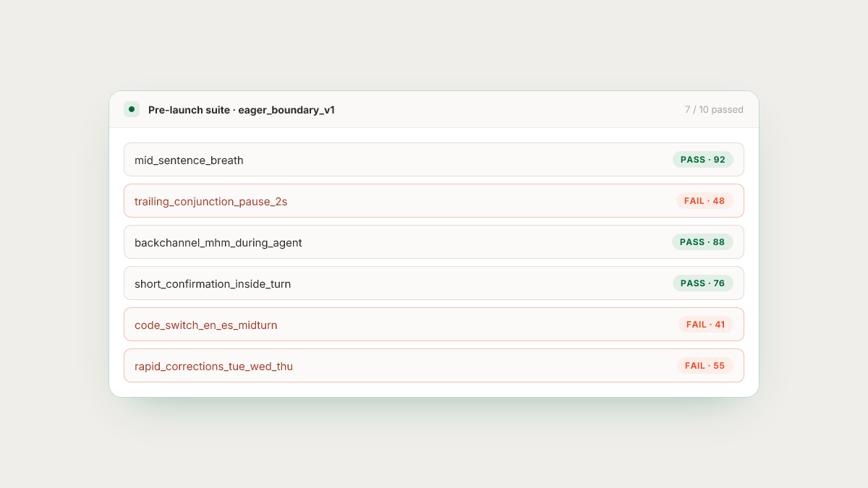Click the PASS · 92 badge
The height and width of the screenshot is (488, 868).
(x=702, y=160)
